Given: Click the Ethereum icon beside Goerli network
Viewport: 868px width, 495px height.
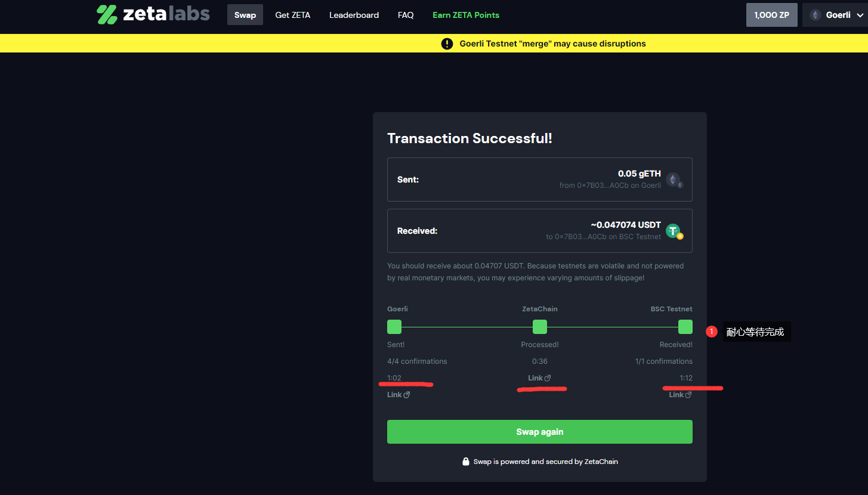Looking at the screenshot, I should point(815,15).
